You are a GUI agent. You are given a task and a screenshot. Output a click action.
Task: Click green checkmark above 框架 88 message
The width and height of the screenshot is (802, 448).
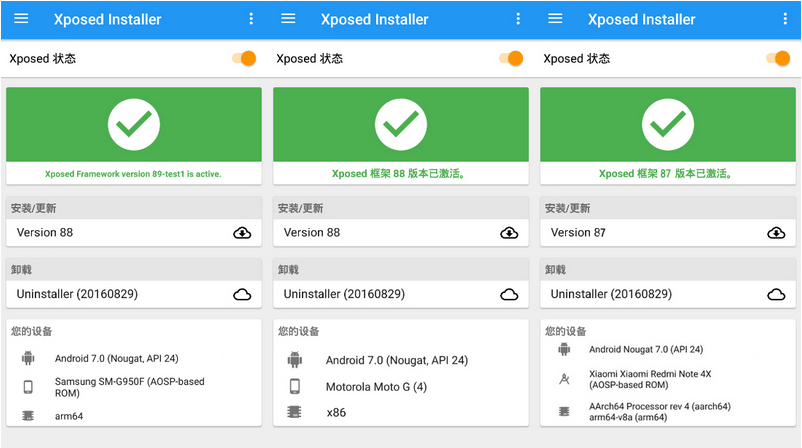coord(401,124)
